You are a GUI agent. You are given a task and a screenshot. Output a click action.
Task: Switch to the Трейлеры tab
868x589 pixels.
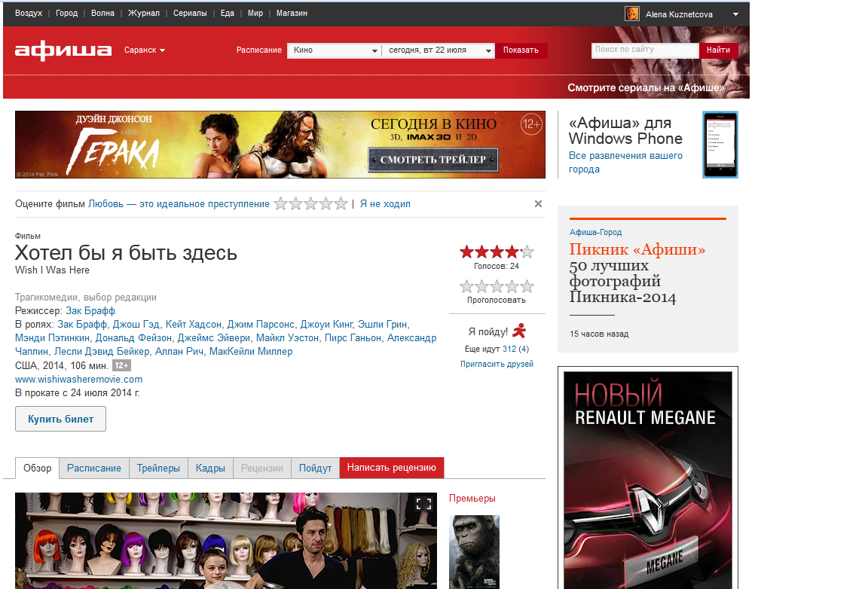point(158,468)
